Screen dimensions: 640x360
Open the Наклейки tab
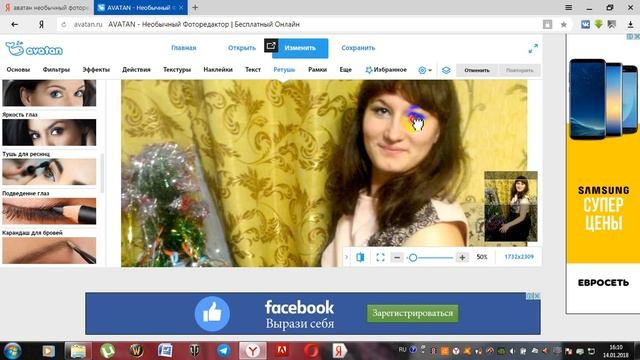point(218,70)
